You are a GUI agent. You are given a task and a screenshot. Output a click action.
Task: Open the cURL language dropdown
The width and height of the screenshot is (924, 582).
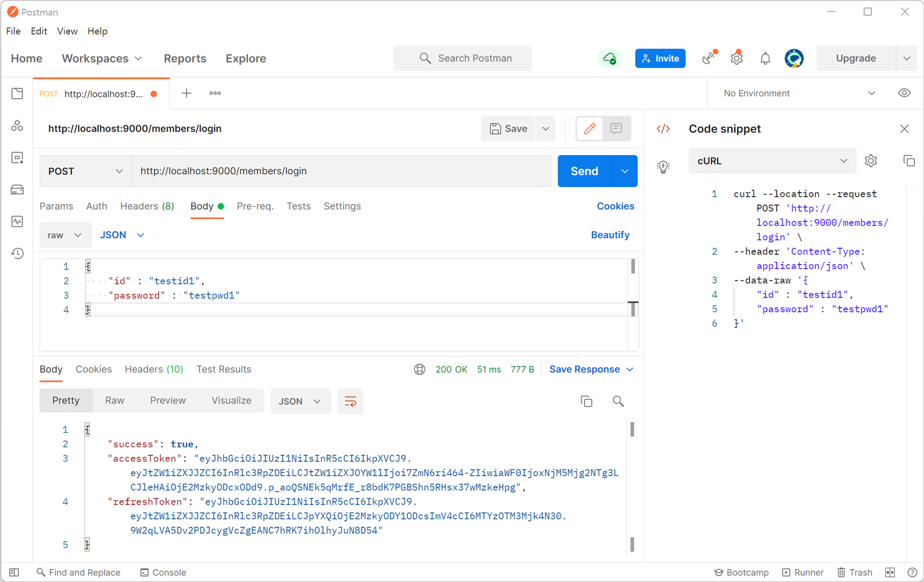tap(772, 161)
